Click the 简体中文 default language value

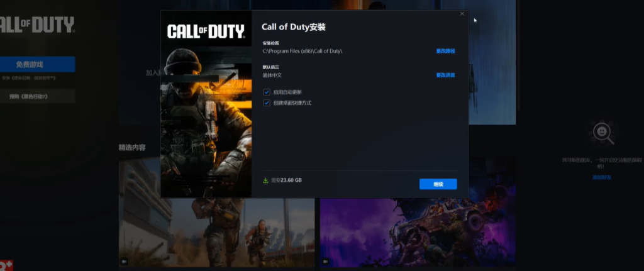(x=272, y=75)
